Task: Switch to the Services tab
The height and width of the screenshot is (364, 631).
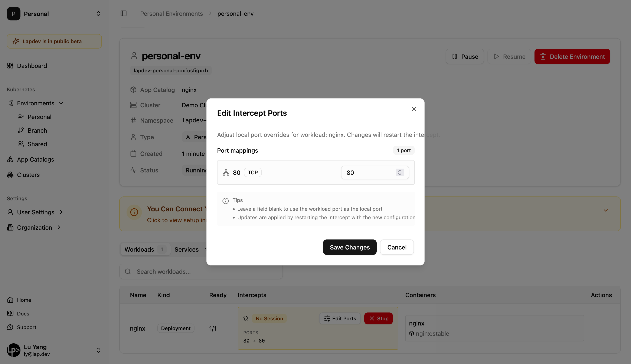Action: 186,249
